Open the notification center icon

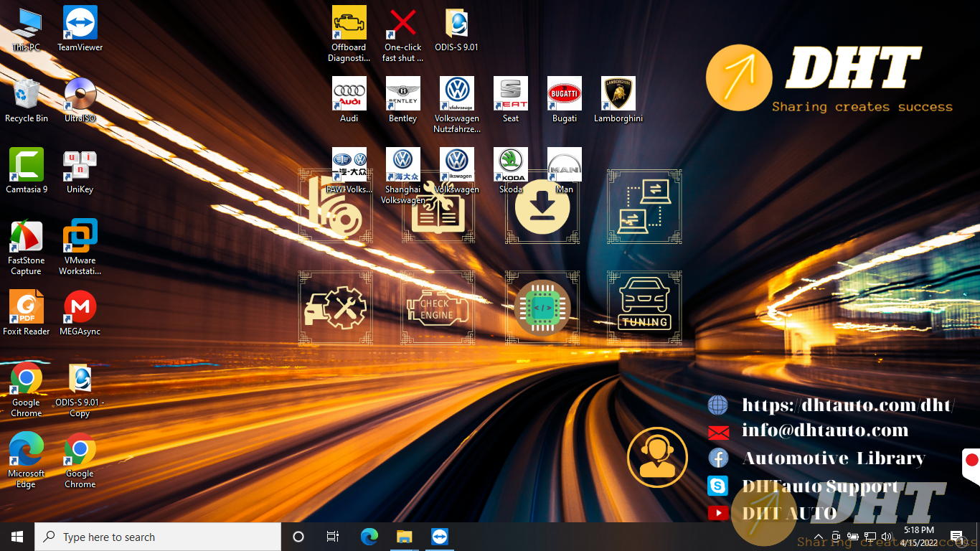tap(956, 537)
